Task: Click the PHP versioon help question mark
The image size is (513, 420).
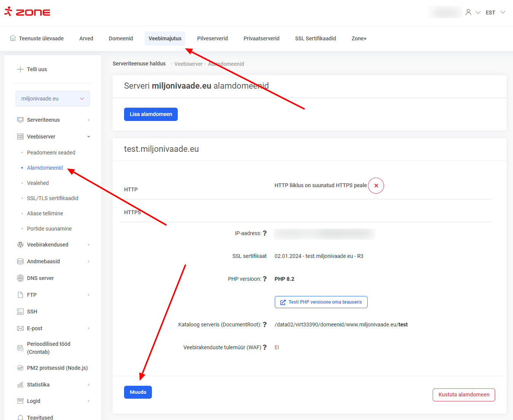Action: coord(265,279)
